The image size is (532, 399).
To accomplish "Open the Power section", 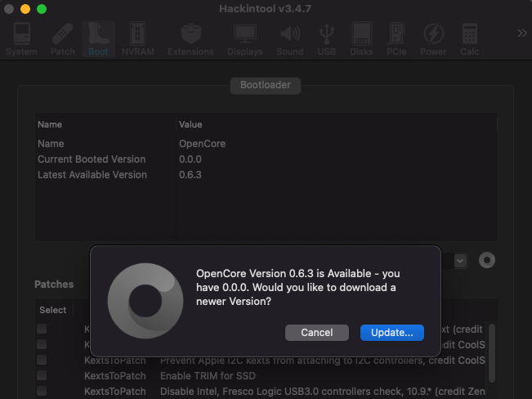I will (x=433, y=39).
